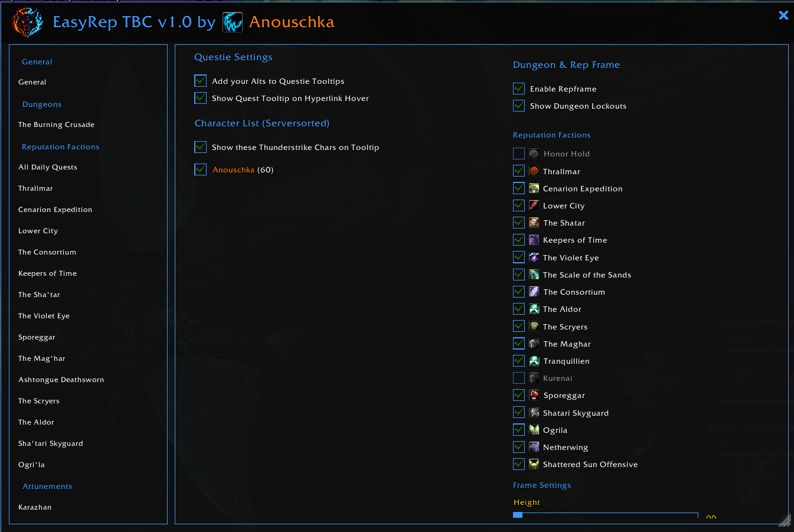The height and width of the screenshot is (532, 794).
Task: Select The Scryers in the sidebar
Action: tap(39, 401)
